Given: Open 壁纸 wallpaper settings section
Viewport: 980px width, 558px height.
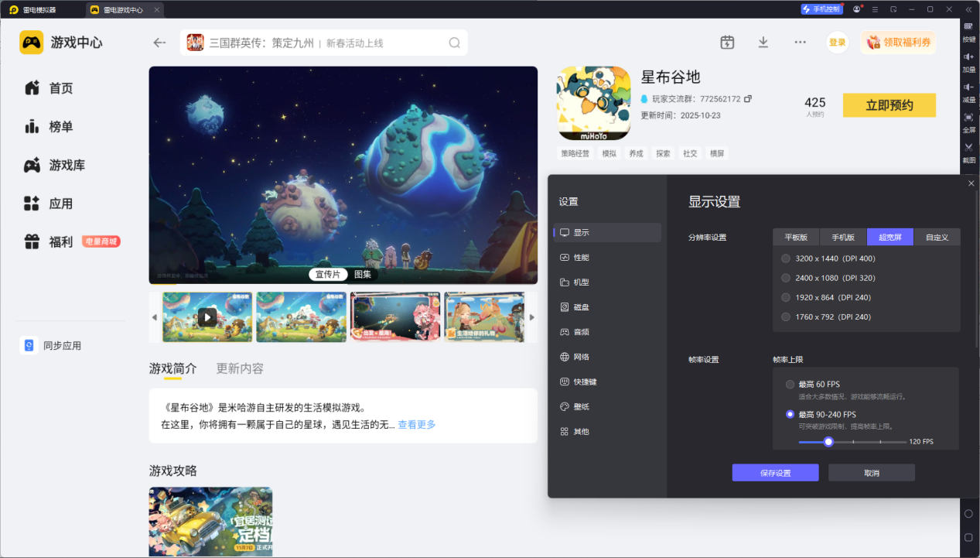Looking at the screenshot, I should (607, 406).
